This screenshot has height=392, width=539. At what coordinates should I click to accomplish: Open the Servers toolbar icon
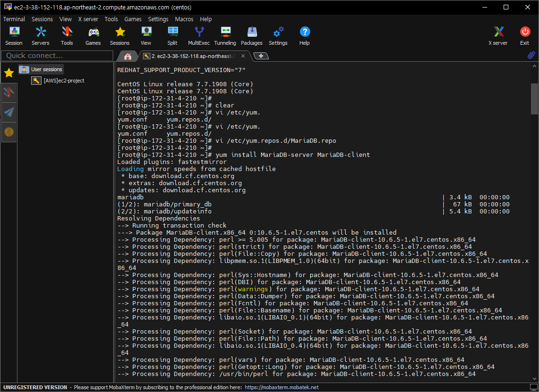pyautogui.click(x=41, y=36)
